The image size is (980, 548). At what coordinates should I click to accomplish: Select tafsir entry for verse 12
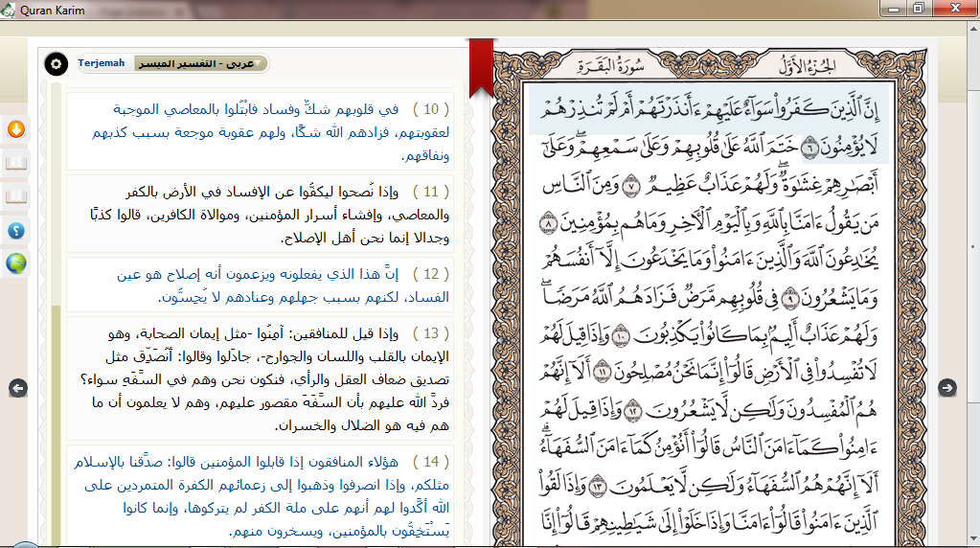point(260,285)
